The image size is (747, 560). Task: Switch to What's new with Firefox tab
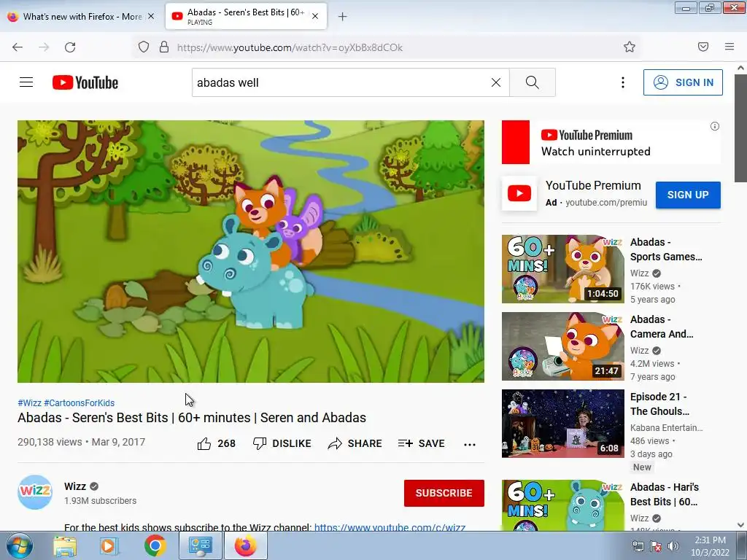(82, 16)
